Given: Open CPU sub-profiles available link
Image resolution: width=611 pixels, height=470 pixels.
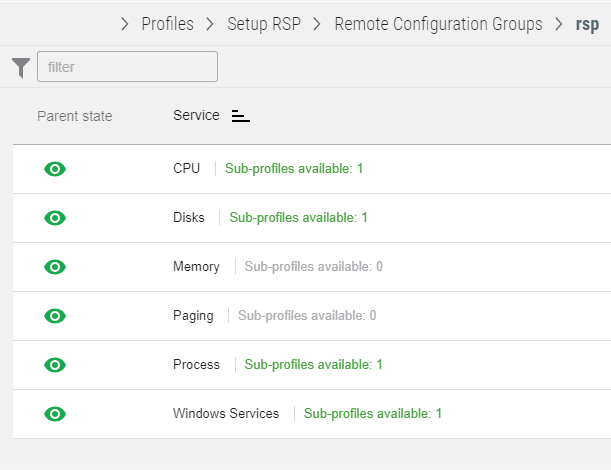Looking at the screenshot, I should click(x=294, y=168).
